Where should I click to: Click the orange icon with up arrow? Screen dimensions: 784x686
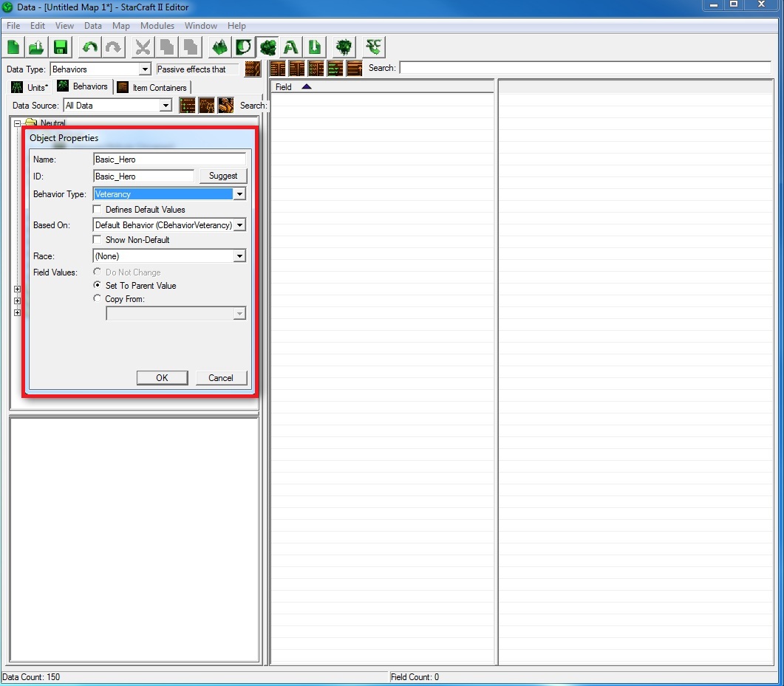354,69
